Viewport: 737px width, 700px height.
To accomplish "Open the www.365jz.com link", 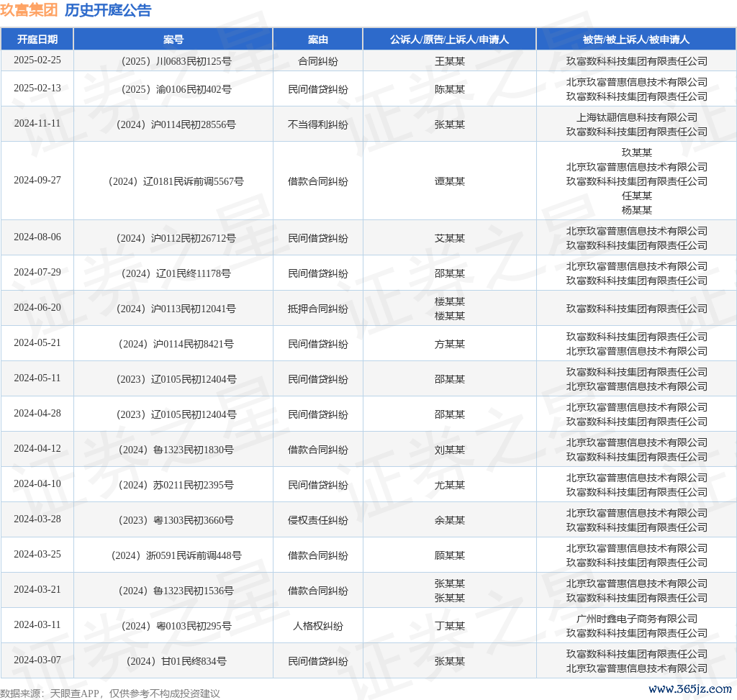I will (x=690, y=688).
